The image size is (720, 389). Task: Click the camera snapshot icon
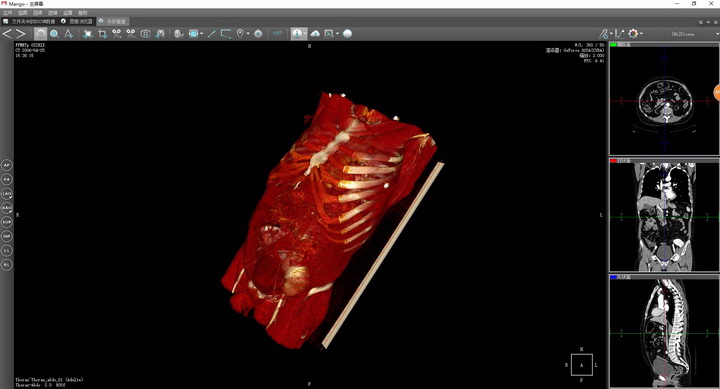tap(145, 34)
